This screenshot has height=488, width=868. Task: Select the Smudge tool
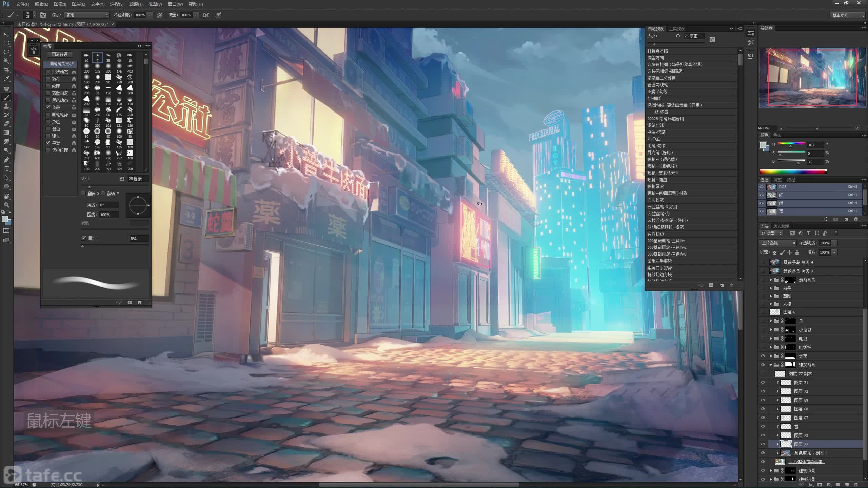(x=6, y=142)
